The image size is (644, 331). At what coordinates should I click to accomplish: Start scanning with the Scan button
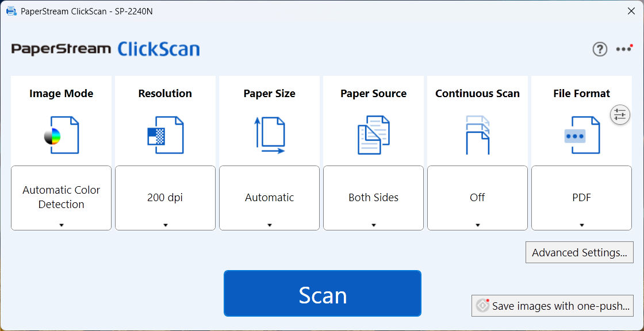(x=323, y=293)
